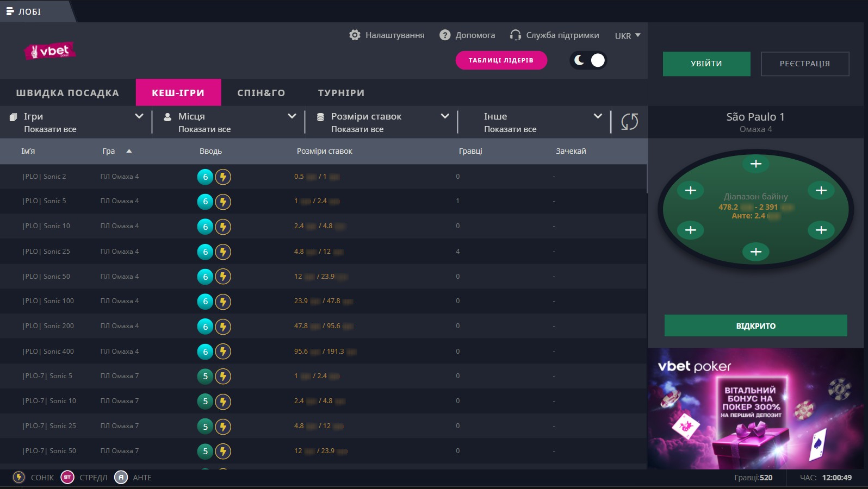Open Settings via the gear icon
868x489 pixels.
pyautogui.click(x=355, y=35)
